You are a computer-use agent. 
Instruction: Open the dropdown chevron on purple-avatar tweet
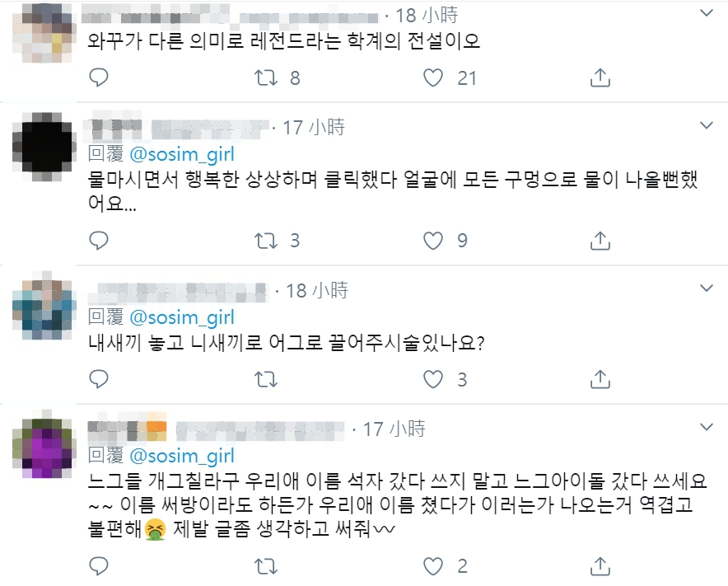point(707,427)
